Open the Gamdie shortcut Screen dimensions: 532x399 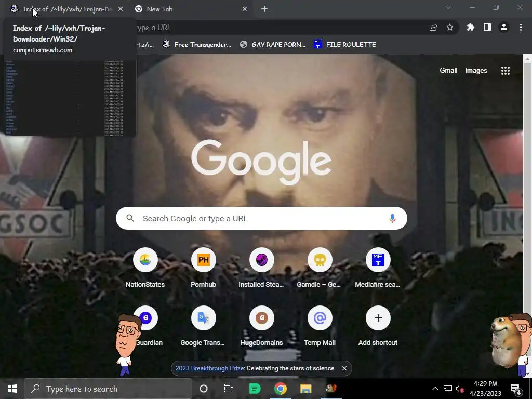320,268
